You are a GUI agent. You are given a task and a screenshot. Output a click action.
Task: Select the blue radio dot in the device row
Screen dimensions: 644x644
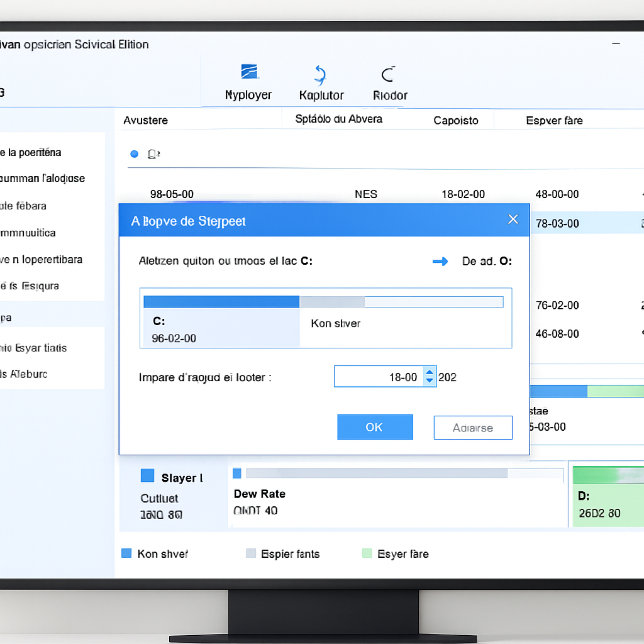[x=134, y=153]
